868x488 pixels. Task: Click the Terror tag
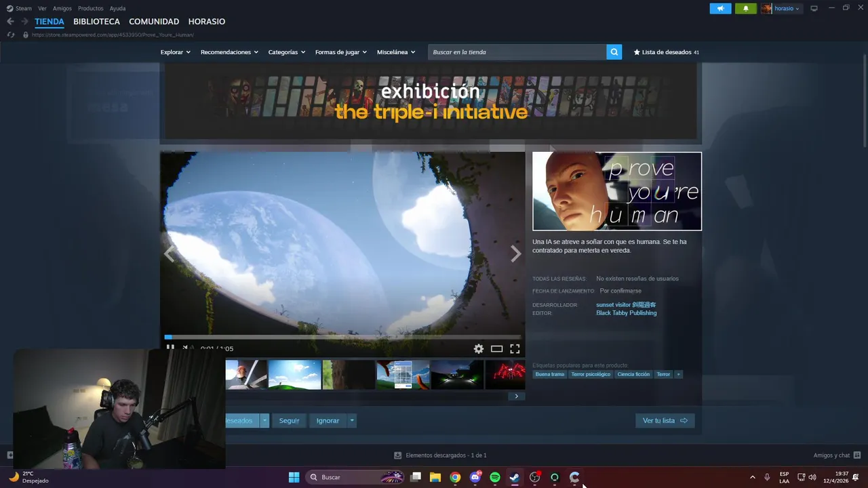coord(663,374)
